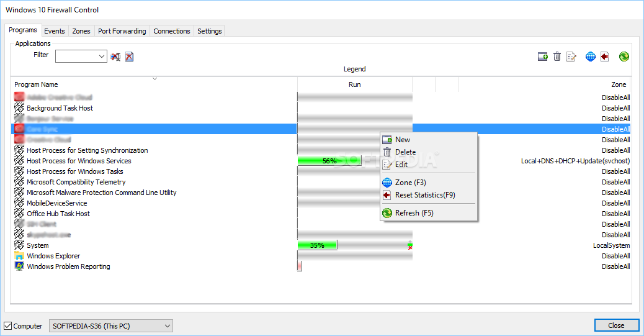Click the Close button
Screen dimensions: 644x336
[x=617, y=325]
